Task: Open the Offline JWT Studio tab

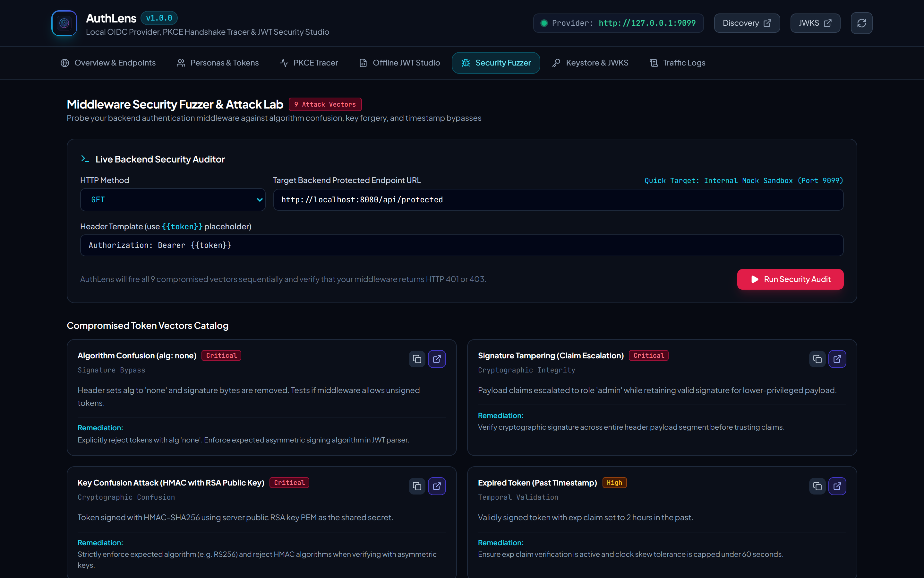Action: 399,63
